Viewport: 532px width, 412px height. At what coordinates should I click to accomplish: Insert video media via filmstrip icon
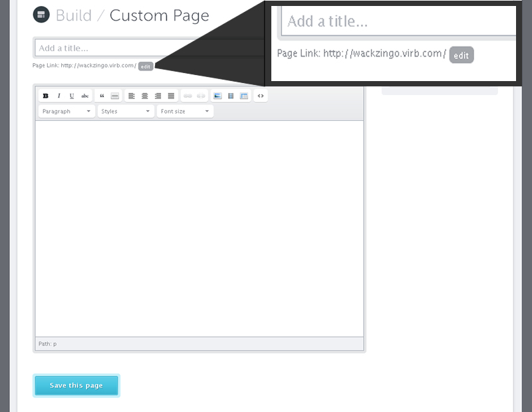tap(231, 96)
